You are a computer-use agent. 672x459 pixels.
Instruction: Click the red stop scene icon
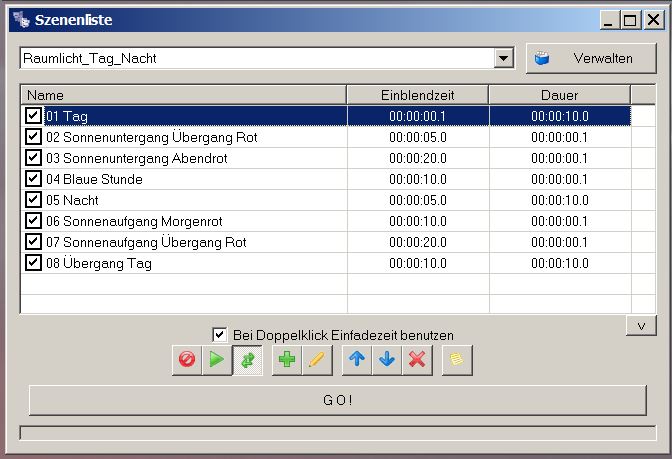tap(187, 360)
